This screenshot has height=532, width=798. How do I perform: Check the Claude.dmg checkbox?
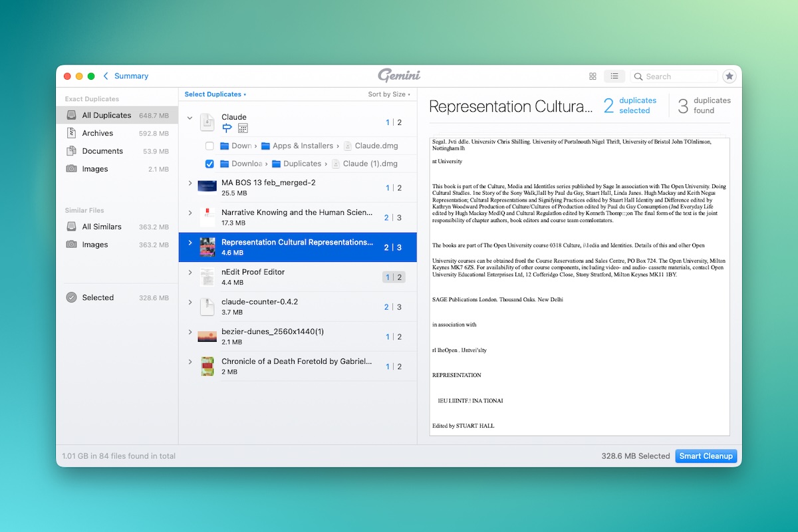[209, 146]
